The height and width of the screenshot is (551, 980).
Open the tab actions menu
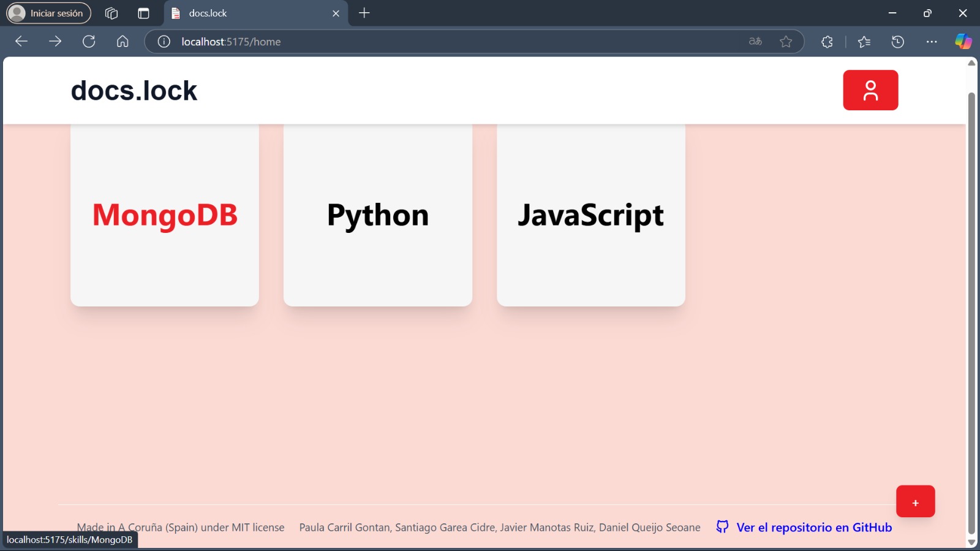pyautogui.click(x=143, y=13)
